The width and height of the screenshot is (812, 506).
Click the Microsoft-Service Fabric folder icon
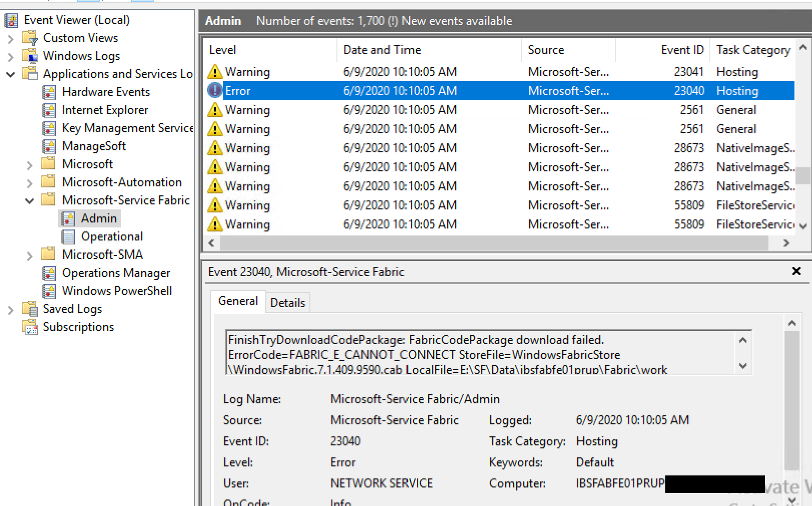click(x=49, y=200)
